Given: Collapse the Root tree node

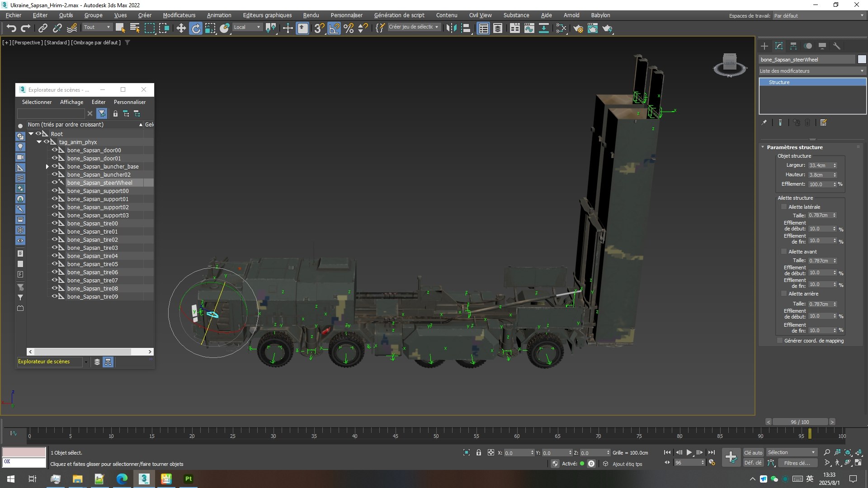Looking at the screenshot, I should [x=31, y=134].
